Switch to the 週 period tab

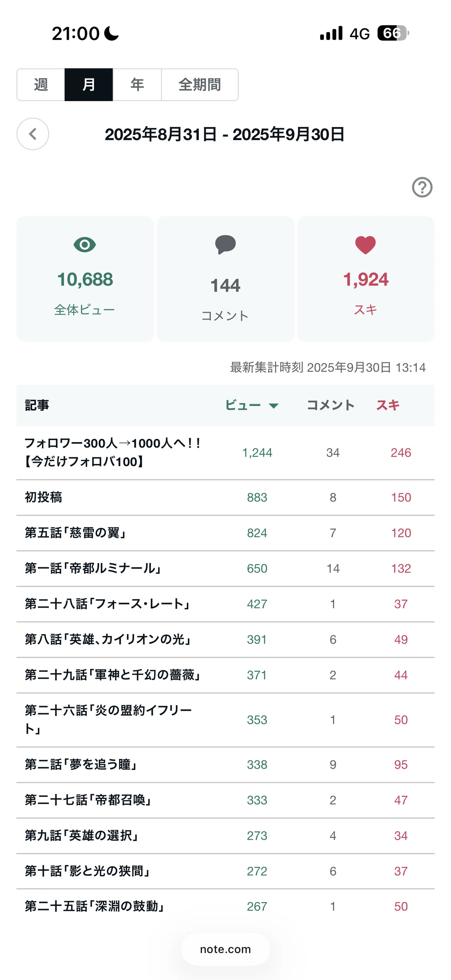41,85
